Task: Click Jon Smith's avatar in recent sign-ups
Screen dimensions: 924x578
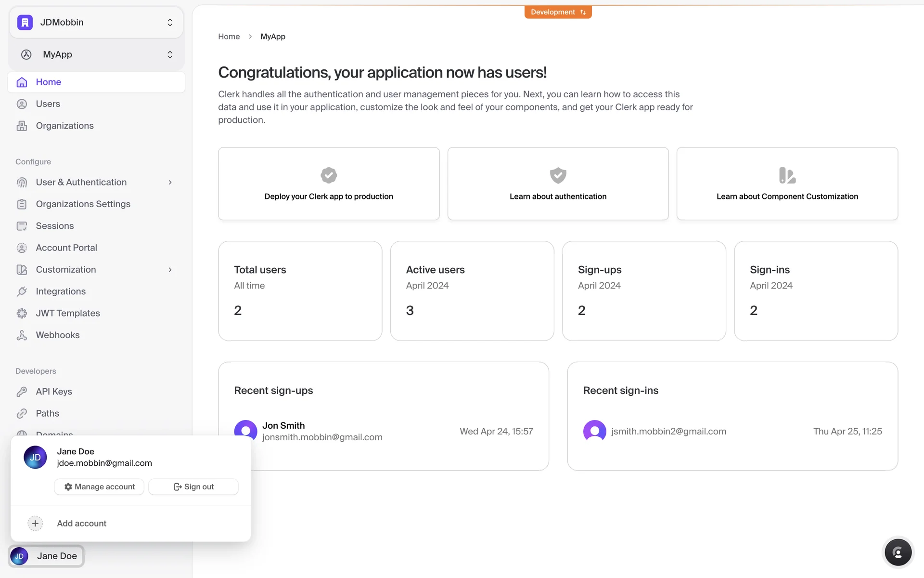Action: [x=245, y=429]
